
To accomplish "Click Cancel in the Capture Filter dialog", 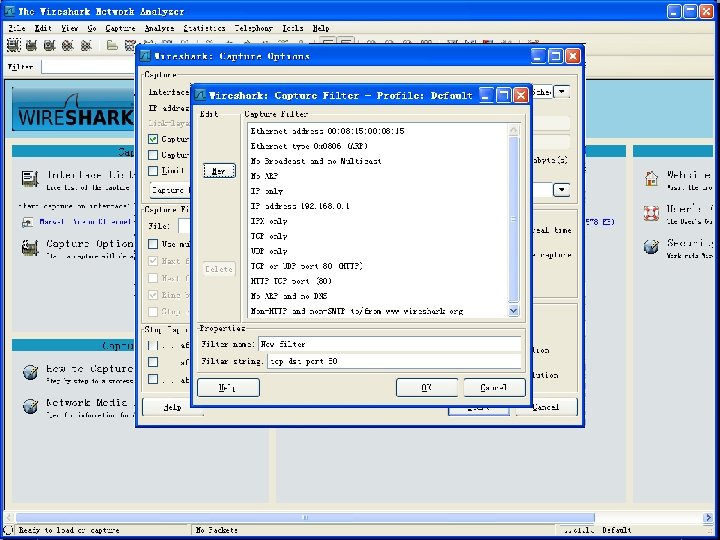I will click(x=494, y=388).
